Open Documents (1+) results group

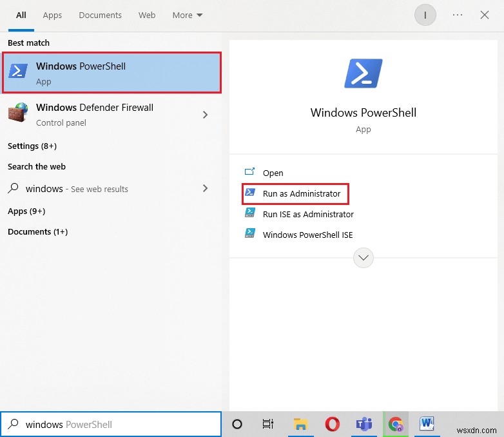pyautogui.click(x=37, y=232)
